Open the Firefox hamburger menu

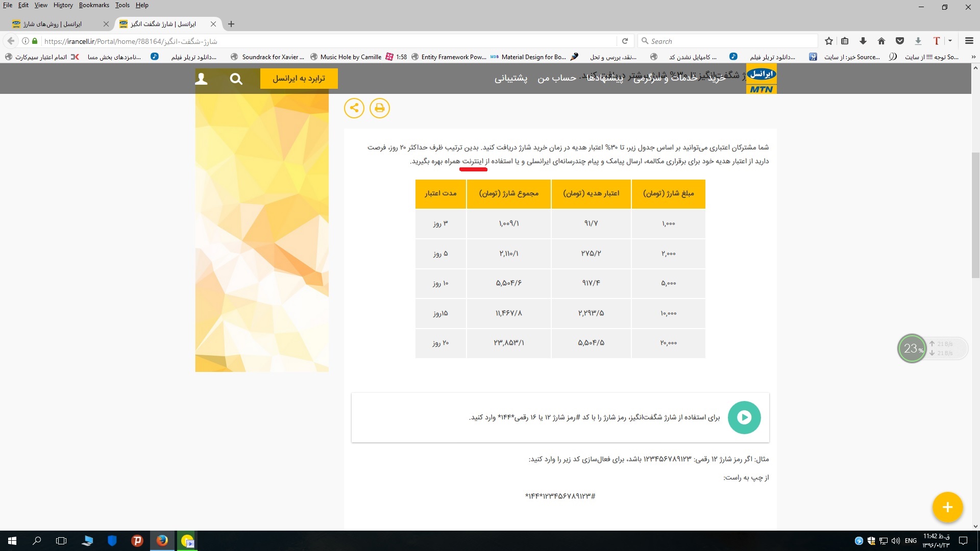tap(969, 41)
